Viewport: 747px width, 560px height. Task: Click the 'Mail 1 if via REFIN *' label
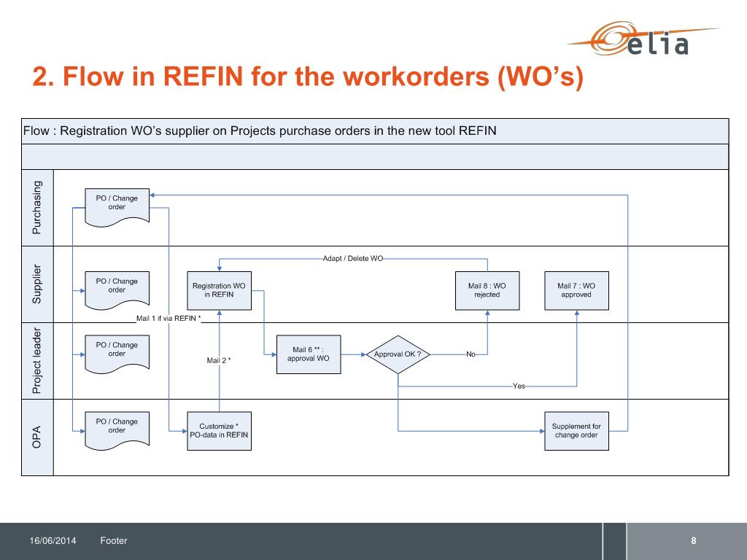pyautogui.click(x=169, y=318)
